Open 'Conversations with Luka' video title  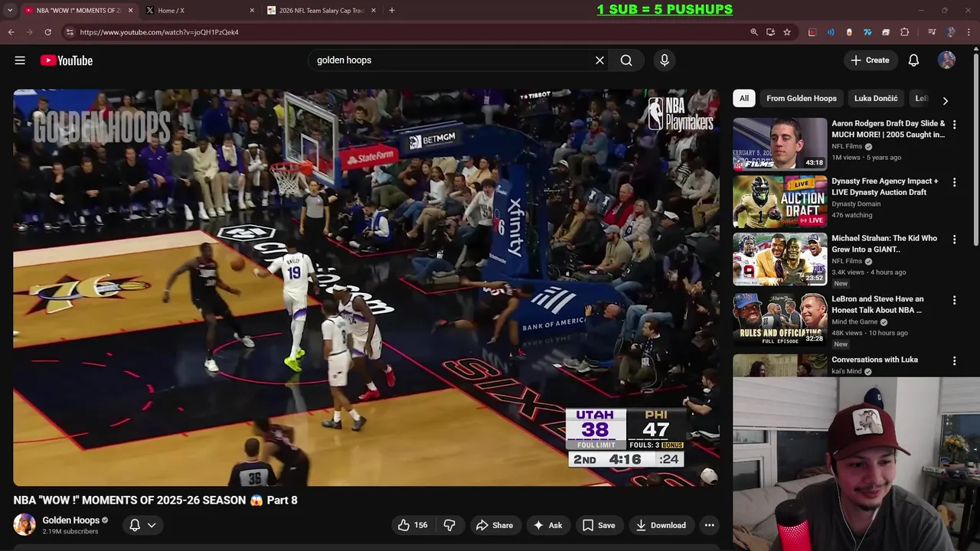874,360
